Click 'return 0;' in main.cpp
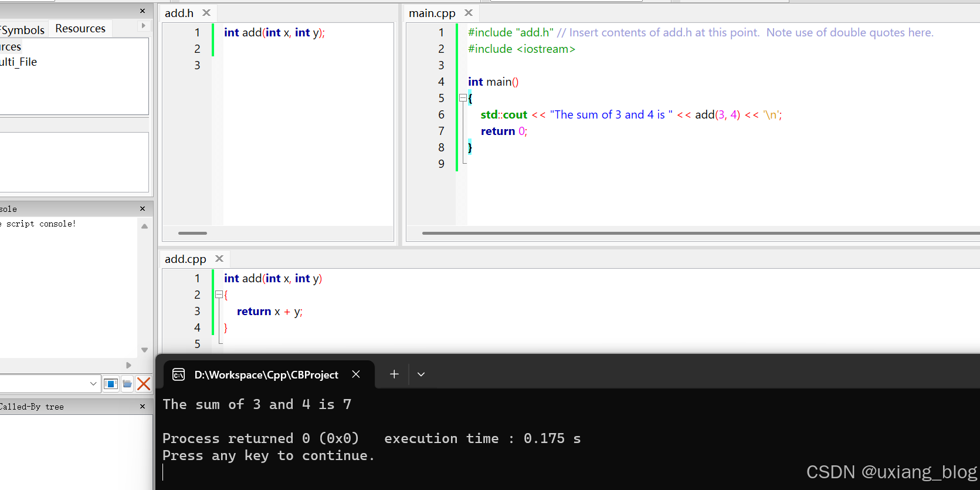The width and height of the screenshot is (980, 490). pyautogui.click(x=504, y=131)
